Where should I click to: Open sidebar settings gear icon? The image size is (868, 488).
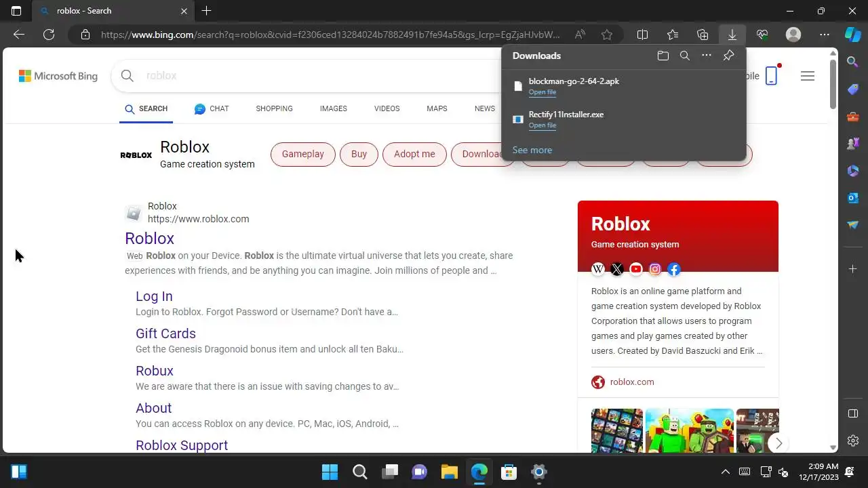point(853,441)
